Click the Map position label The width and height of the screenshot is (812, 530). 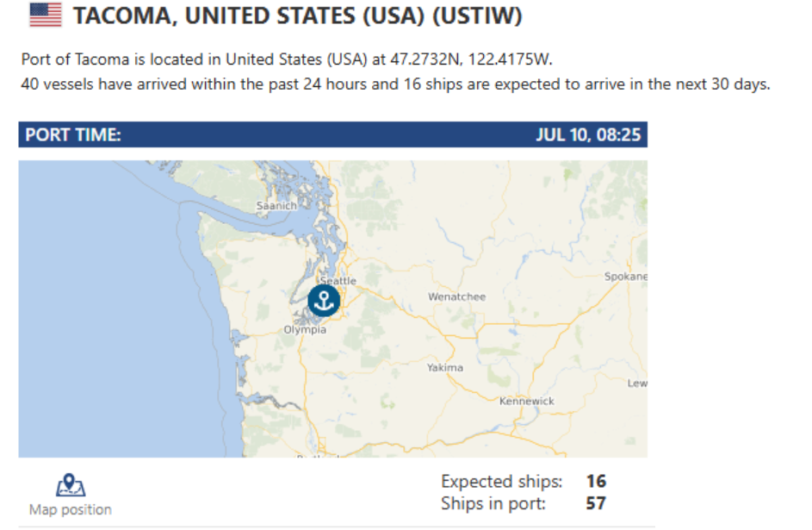coord(71,510)
